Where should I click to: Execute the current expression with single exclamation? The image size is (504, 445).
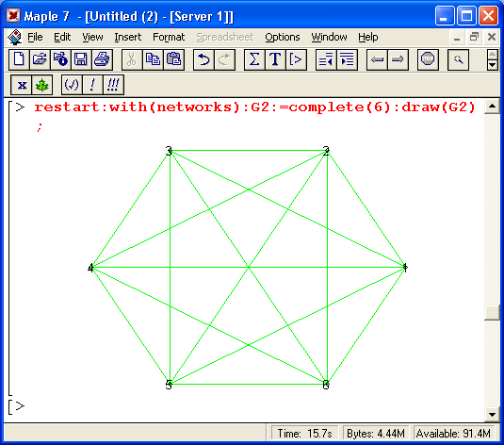click(92, 85)
